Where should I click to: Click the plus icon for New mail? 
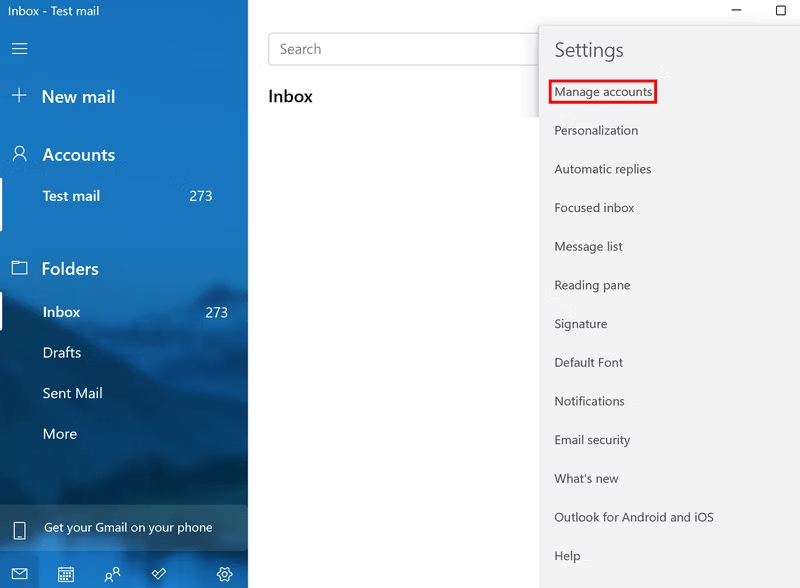tap(19, 95)
